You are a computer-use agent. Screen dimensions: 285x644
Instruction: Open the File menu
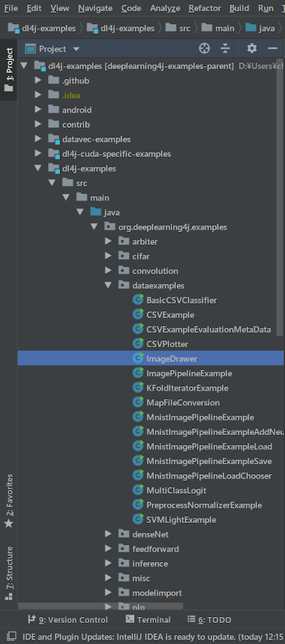(11, 8)
